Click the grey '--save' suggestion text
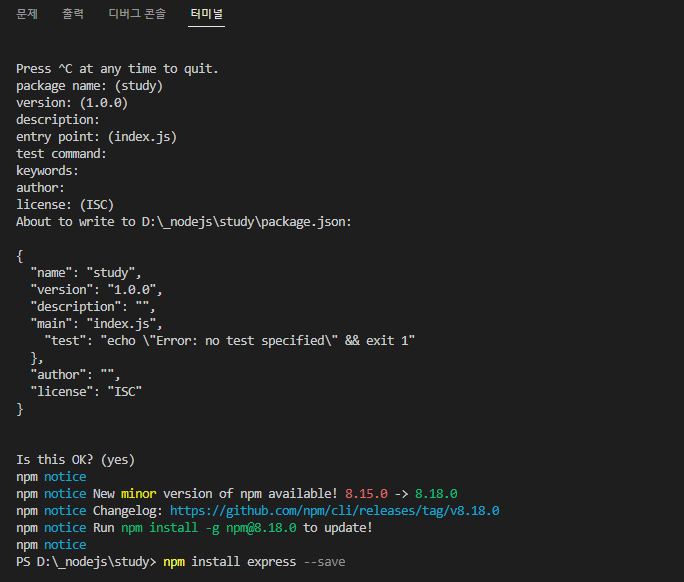The image size is (684, 582). [324, 562]
